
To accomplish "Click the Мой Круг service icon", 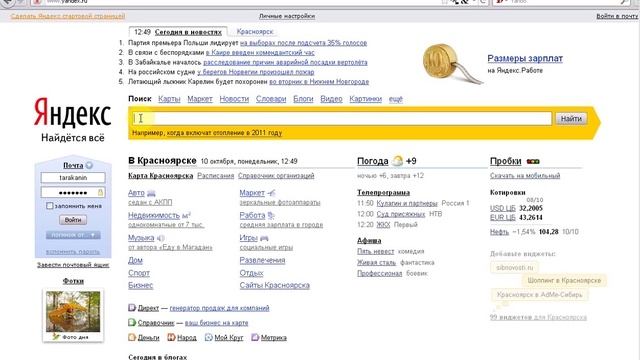I will [209, 337].
